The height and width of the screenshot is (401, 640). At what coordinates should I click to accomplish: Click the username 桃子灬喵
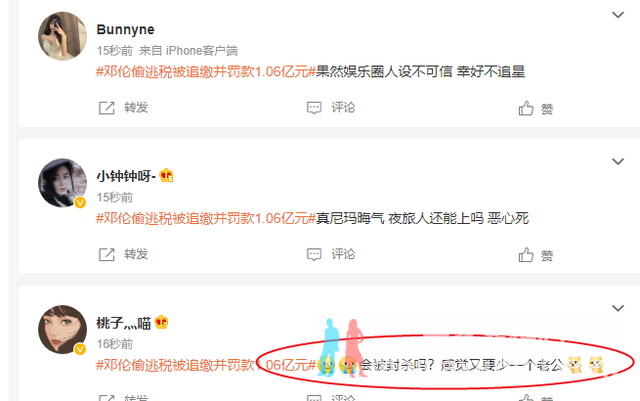point(124,323)
